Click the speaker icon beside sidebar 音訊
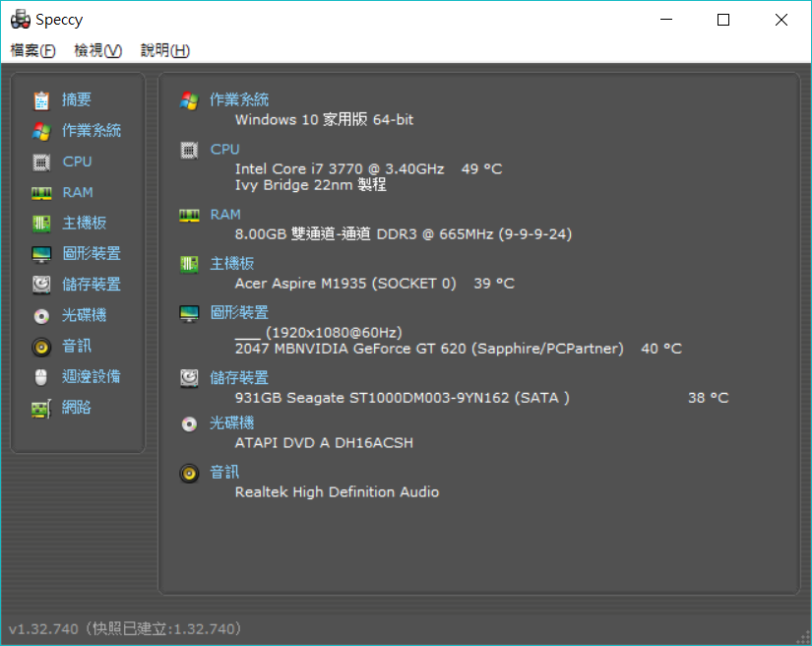The height and width of the screenshot is (646, 812). 41,347
